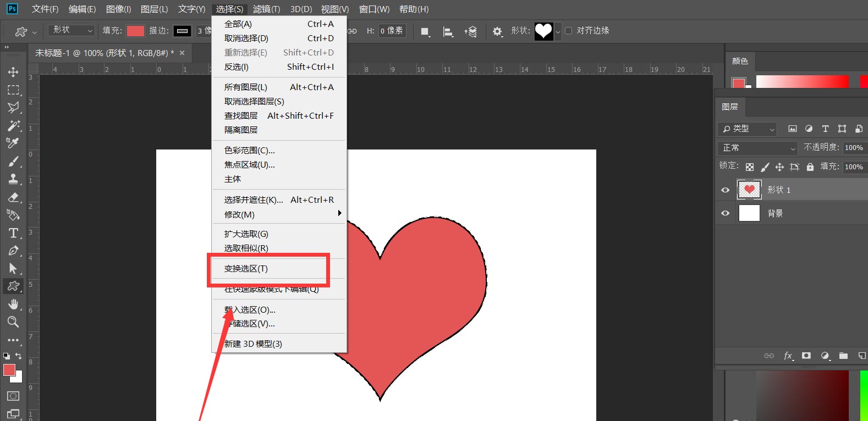Click the add layer mask icon
The height and width of the screenshot is (421, 868).
pos(806,356)
